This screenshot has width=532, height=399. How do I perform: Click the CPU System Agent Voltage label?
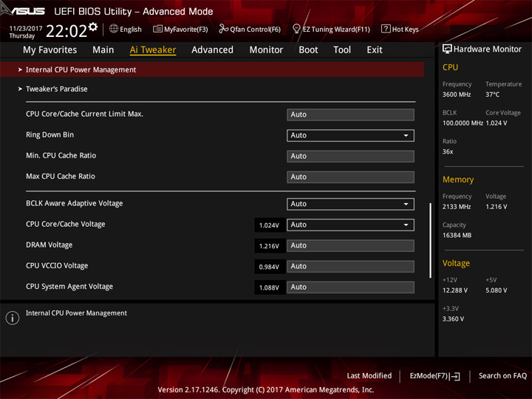[69, 287]
